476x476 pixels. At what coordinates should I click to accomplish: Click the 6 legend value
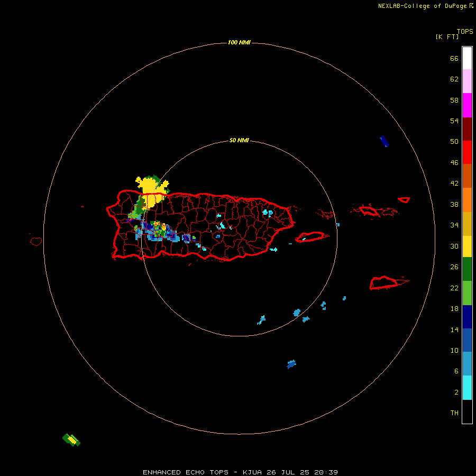click(456, 371)
